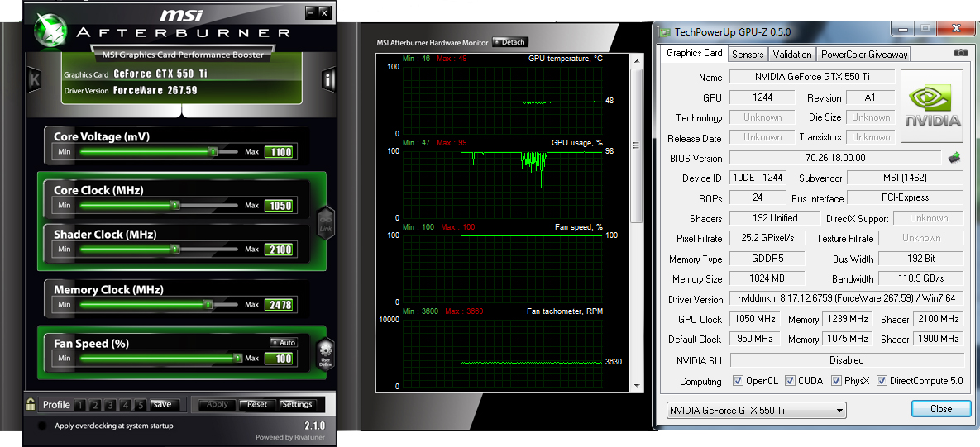Adjust the Memory Clock slider handle
980x447 pixels.
(209, 305)
